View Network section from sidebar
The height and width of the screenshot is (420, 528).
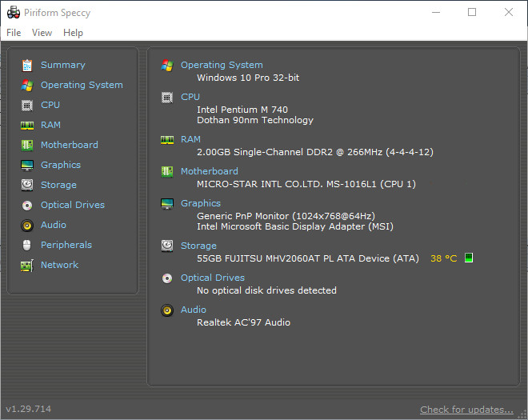click(60, 265)
